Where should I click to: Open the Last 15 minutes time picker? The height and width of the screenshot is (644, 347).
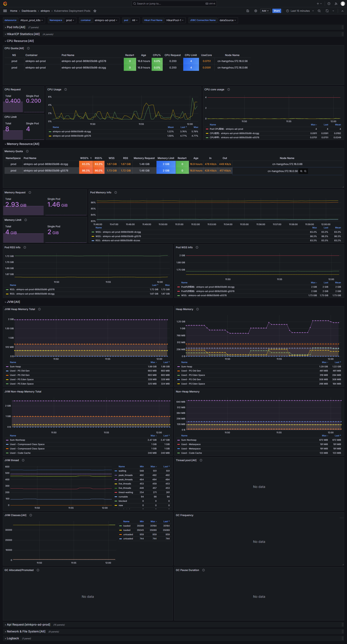tap(300, 11)
